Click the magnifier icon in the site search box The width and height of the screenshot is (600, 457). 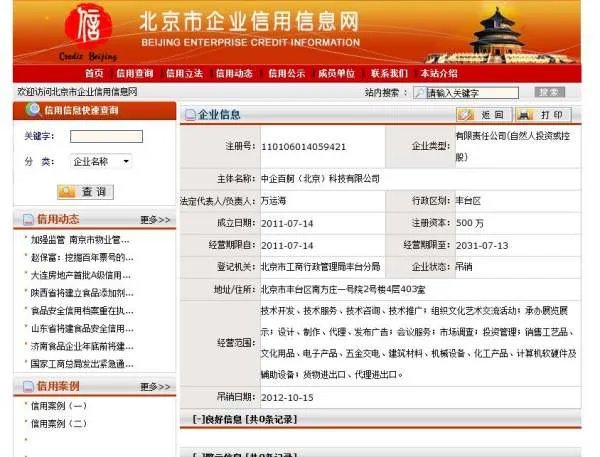(x=420, y=93)
